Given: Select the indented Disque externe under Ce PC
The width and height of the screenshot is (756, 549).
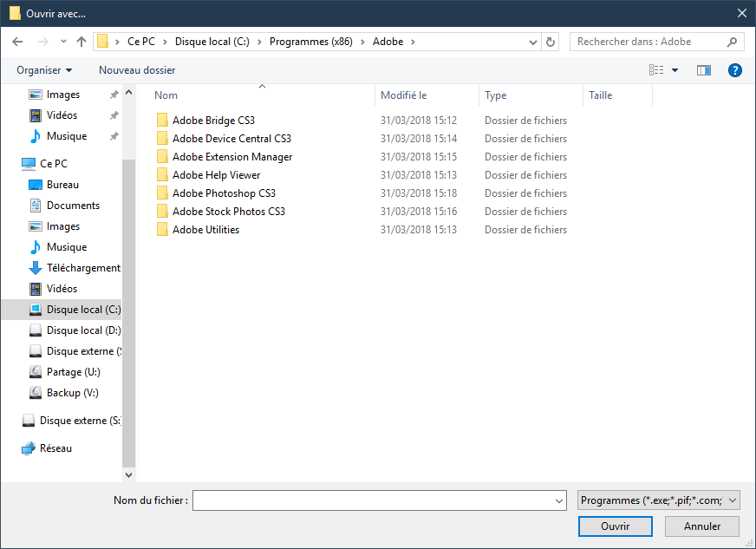Looking at the screenshot, I should click(x=84, y=350).
